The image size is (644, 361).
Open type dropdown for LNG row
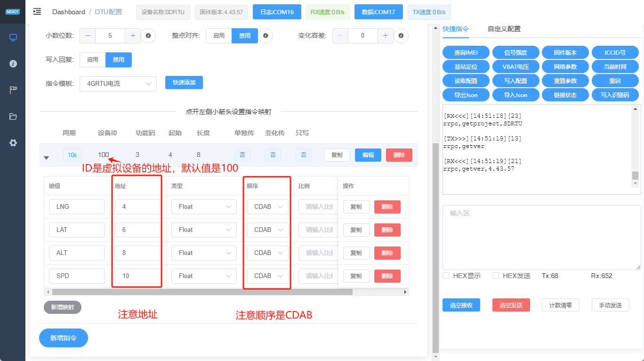point(204,207)
